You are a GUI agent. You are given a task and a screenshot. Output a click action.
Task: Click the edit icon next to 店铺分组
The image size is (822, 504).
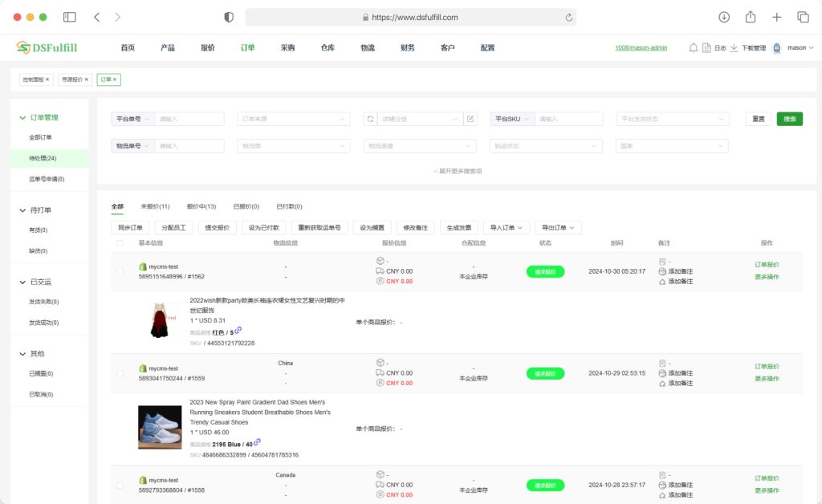(470, 119)
